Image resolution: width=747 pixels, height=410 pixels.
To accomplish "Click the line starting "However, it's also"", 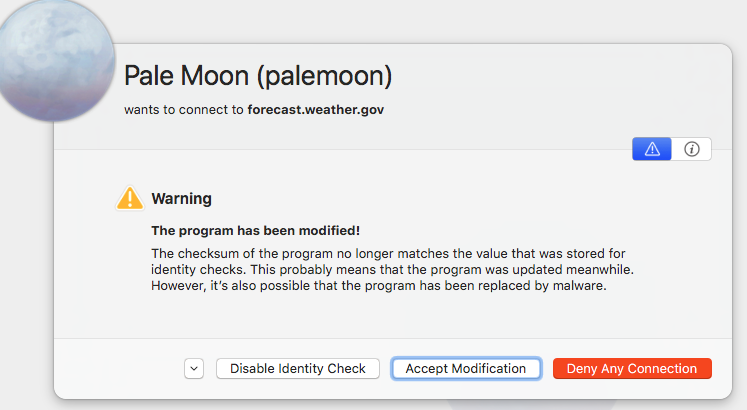I will tap(378, 287).
